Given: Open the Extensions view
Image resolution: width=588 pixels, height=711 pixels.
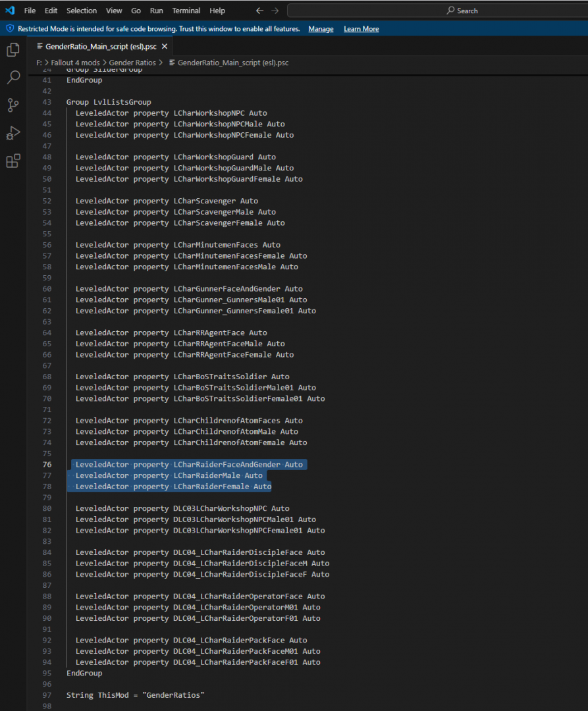Looking at the screenshot, I should [x=13, y=161].
